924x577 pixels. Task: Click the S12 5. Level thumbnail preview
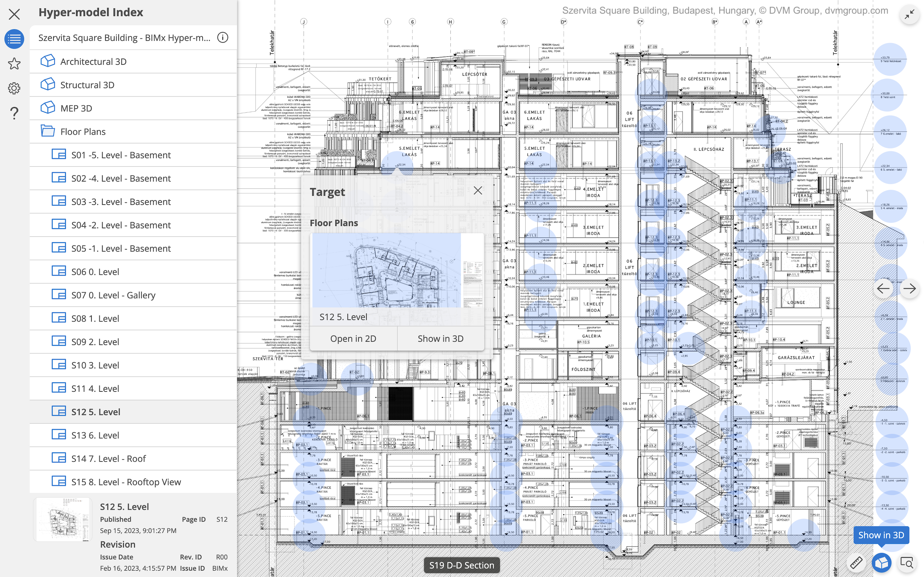click(x=62, y=519)
